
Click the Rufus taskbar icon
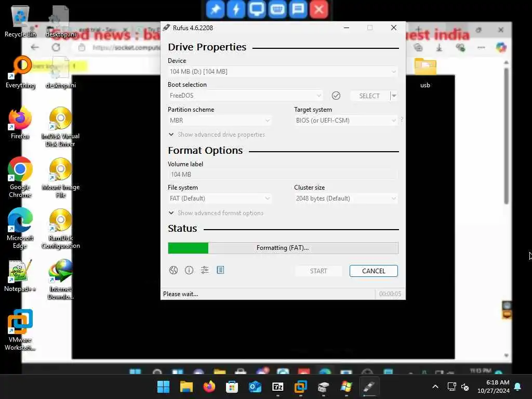pos(369,387)
